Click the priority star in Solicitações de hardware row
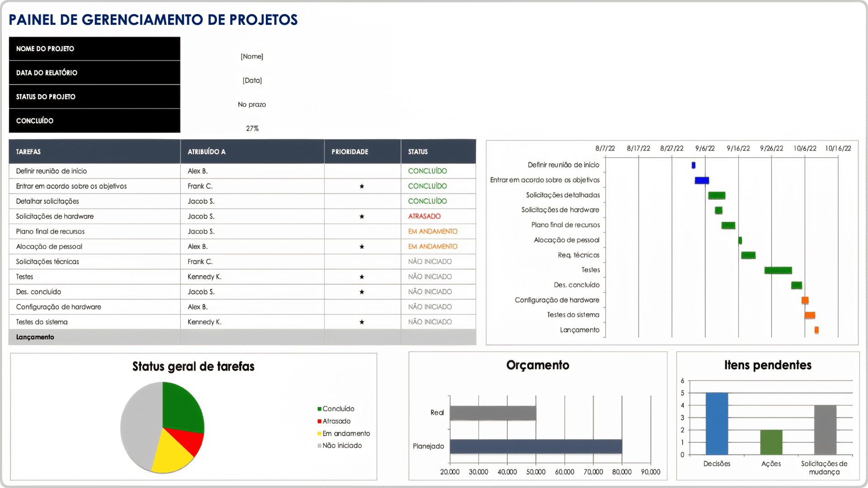The height and width of the screenshot is (488, 868). click(x=362, y=216)
